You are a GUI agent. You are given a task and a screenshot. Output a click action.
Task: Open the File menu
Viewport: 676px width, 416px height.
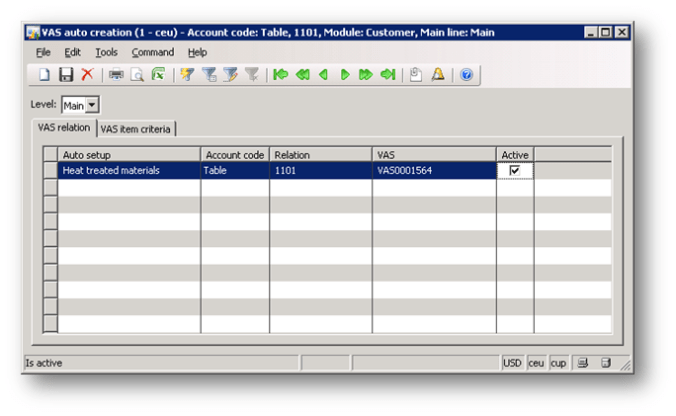(x=43, y=52)
